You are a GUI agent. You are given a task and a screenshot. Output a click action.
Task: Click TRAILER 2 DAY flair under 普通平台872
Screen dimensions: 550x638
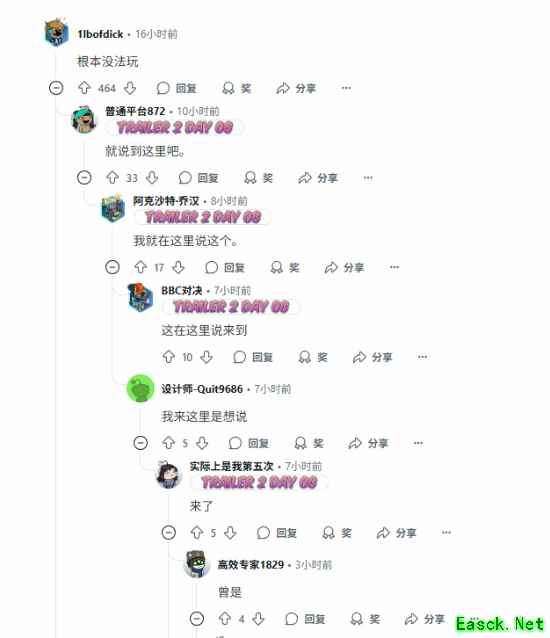pyautogui.click(x=175, y=128)
